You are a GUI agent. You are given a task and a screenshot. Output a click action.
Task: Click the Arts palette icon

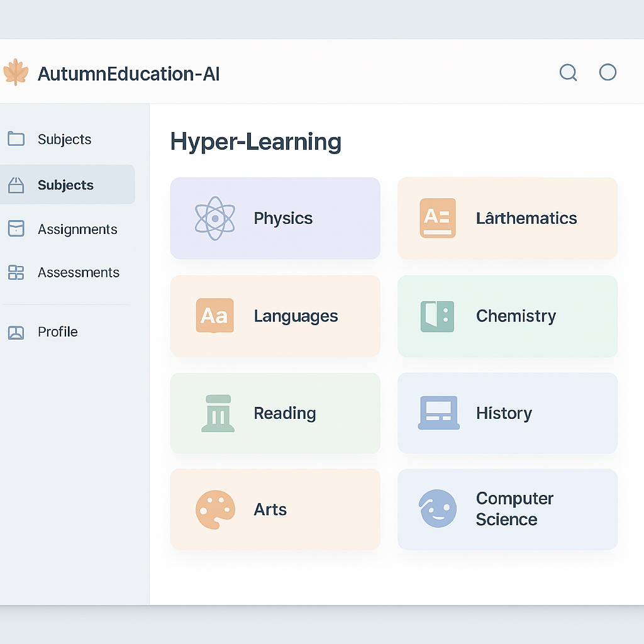click(x=215, y=509)
